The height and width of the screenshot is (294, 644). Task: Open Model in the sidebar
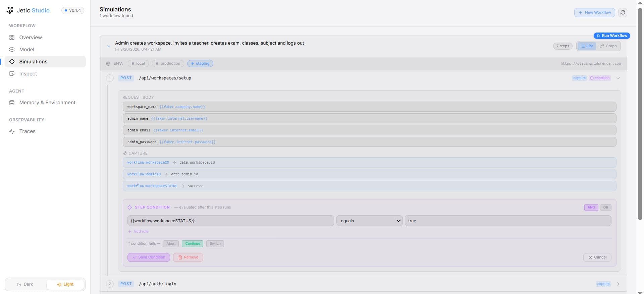point(45,50)
